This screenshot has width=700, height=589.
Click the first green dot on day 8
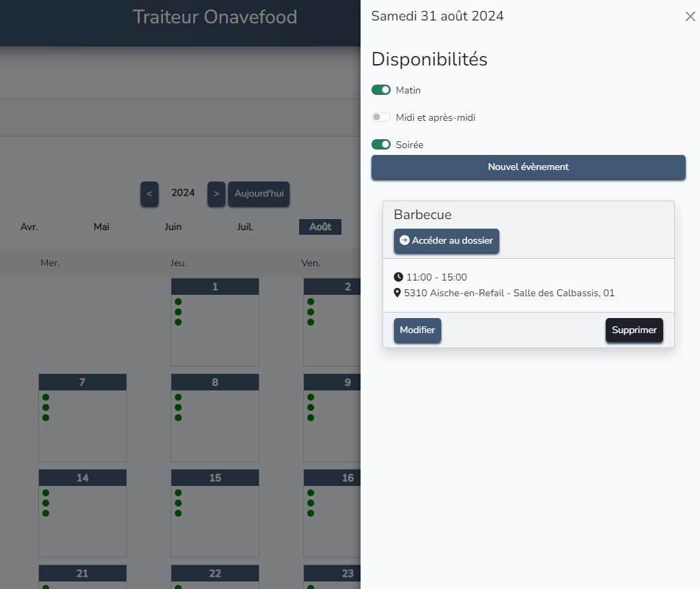pos(178,397)
